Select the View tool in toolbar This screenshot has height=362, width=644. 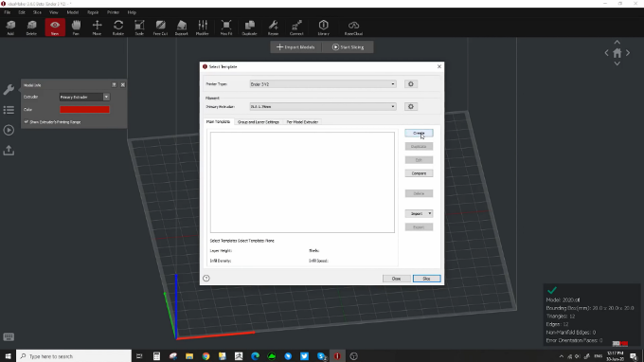(x=55, y=27)
